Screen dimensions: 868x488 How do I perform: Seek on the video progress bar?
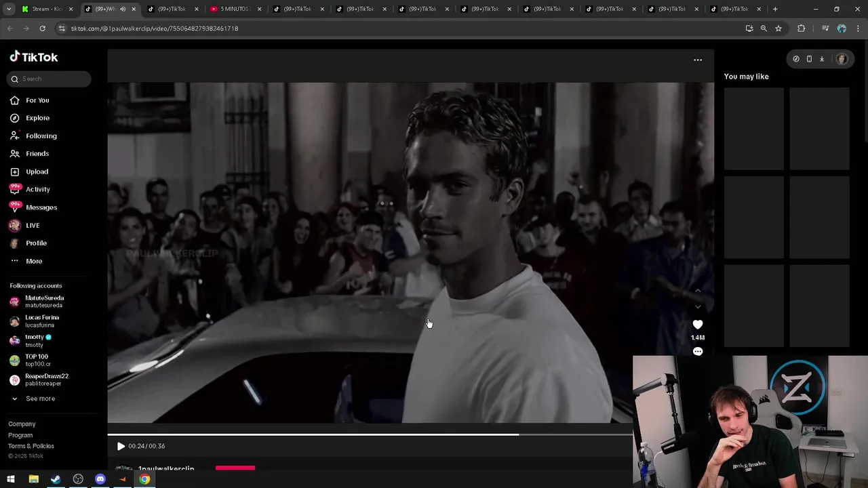coord(370,434)
